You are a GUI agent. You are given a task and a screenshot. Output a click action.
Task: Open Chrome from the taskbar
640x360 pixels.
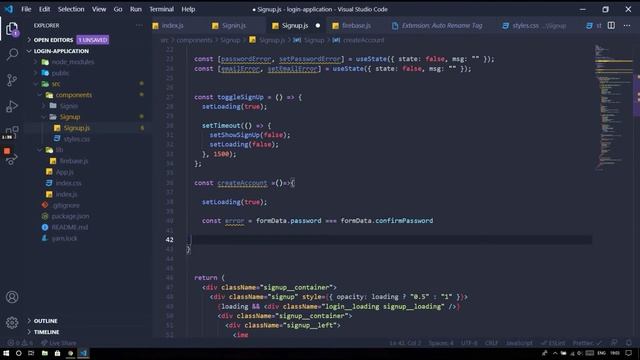(x=70, y=353)
